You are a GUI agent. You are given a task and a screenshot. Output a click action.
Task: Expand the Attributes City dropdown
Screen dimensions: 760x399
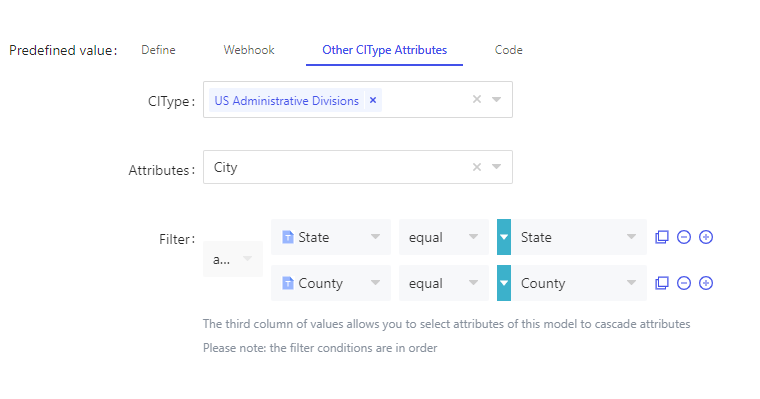pyautogui.click(x=496, y=167)
